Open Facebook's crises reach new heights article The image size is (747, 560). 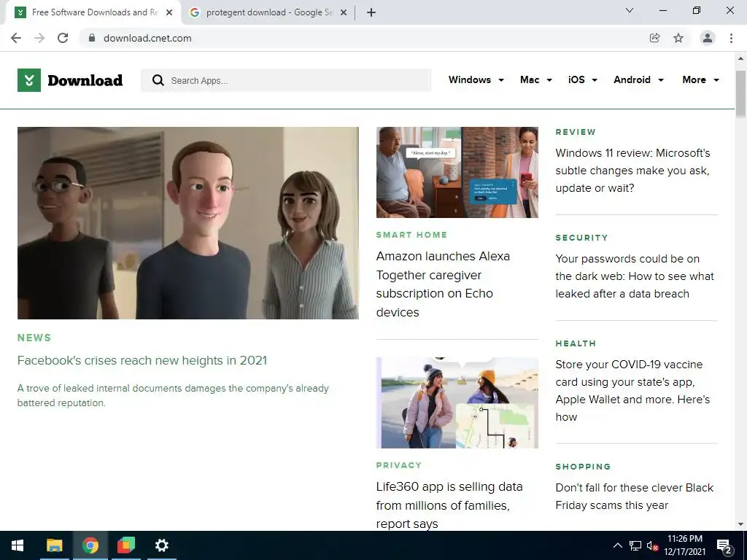142,360
